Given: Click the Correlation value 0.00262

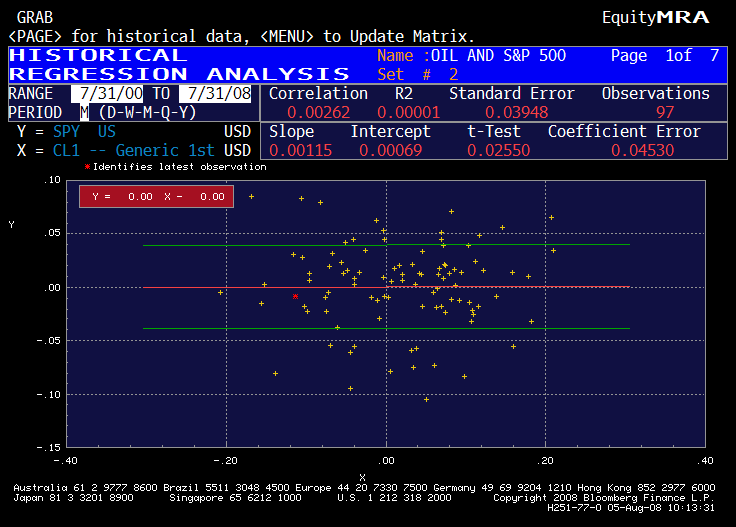Looking at the screenshot, I should pyautogui.click(x=319, y=112).
